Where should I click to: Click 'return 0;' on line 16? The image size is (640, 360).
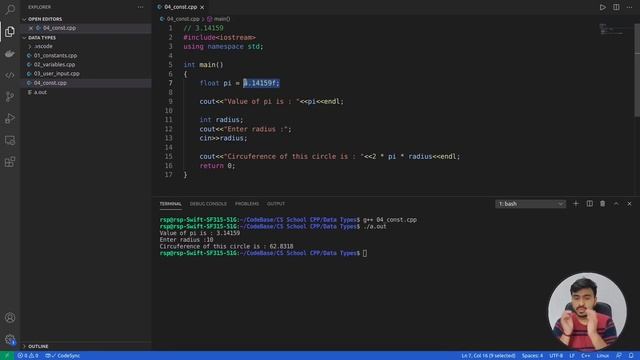[x=217, y=166]
